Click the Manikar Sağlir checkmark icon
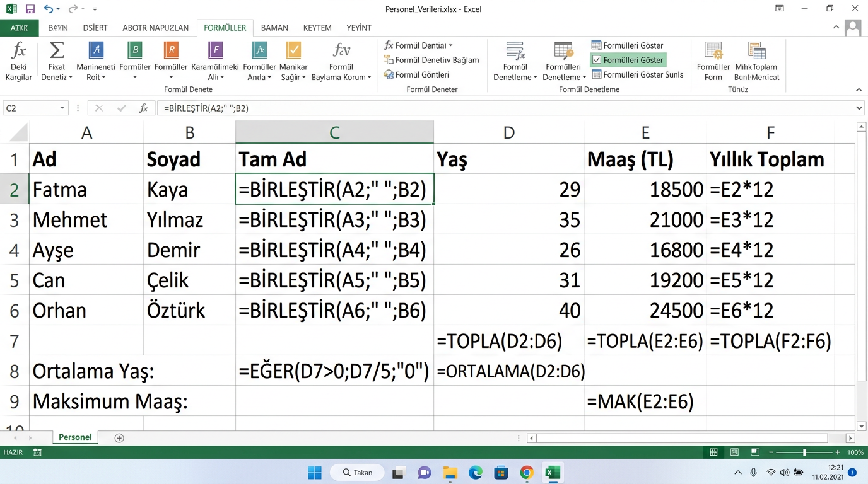Viewport: 868px width, 484px height. point(293,50)
